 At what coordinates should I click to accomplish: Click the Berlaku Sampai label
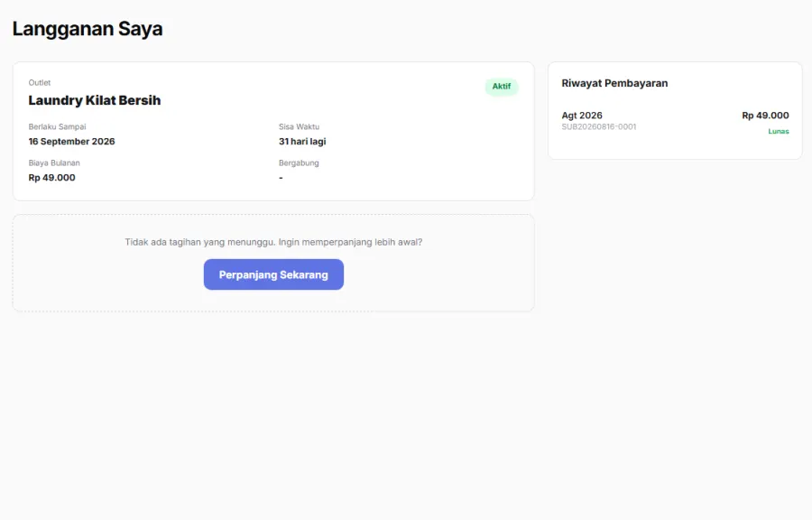coord(57,127)
